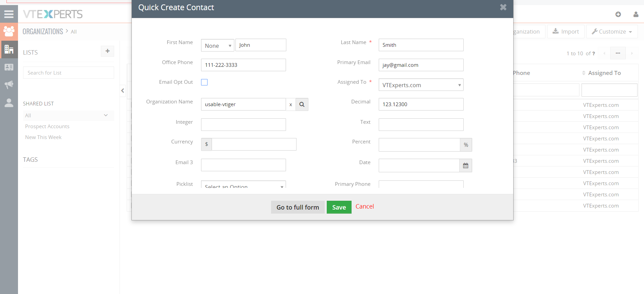644x294 pixels.
Task: Focus the Organization Name field
Action: pos(244,104)
